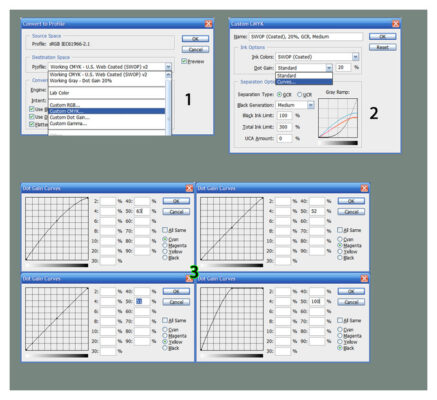Screen dimensions: 437x400
Task: Close the Black Dot Gain Curves dialog
Action: click(x=364, y=278)
